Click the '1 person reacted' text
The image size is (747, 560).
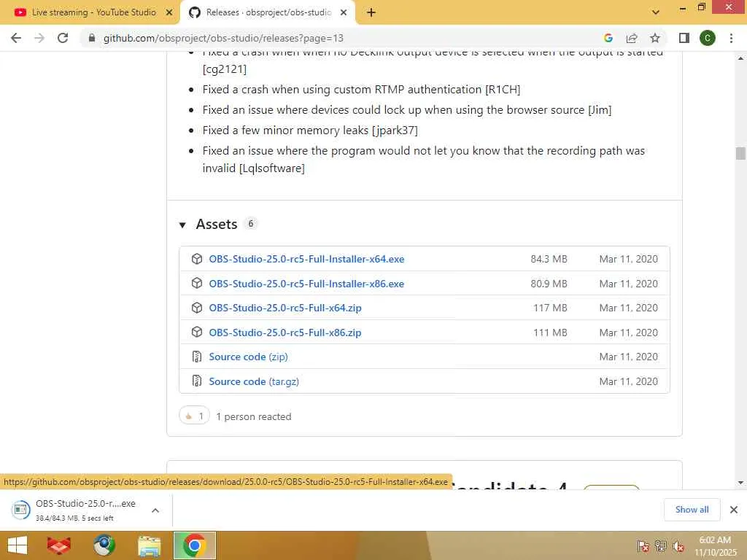(x=253, y=416)
